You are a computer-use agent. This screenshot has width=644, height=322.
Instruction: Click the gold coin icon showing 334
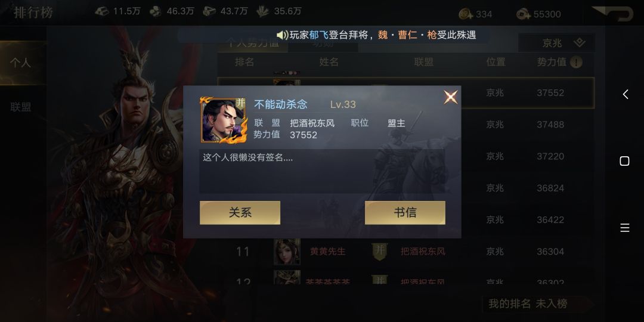tap(466, 14)
